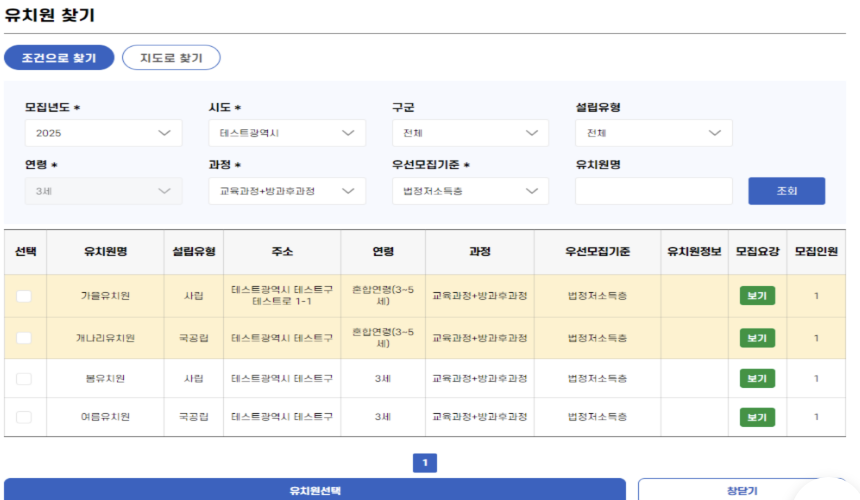Viewport: 860px width, 500px height.
Task: Click the 봄유치원 name cell
Action: [x=105, y=378]
